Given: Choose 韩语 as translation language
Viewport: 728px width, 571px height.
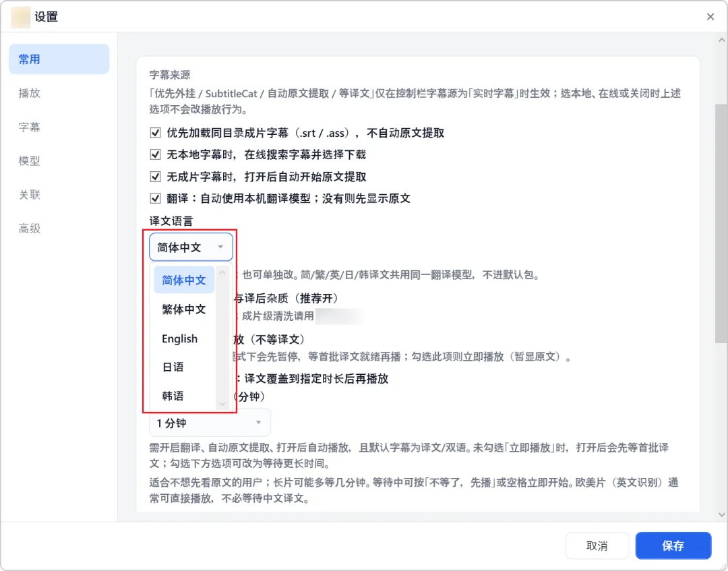Looking at the screenshot, I should coord(184,396).
